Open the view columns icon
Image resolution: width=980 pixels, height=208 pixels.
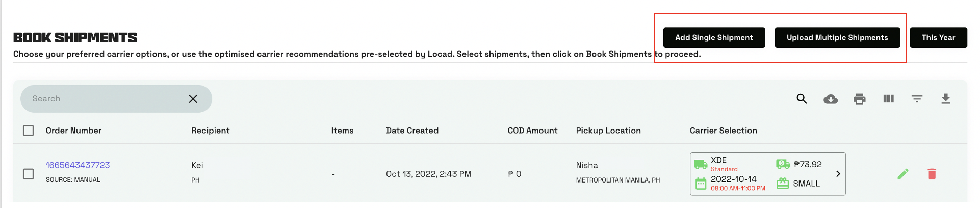coord(888,99)
